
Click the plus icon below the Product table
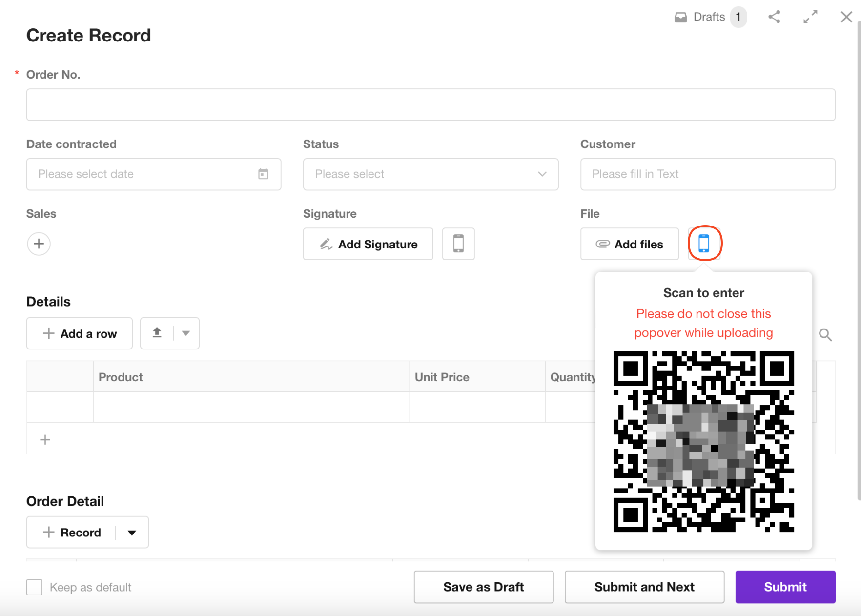coord(45,440)
